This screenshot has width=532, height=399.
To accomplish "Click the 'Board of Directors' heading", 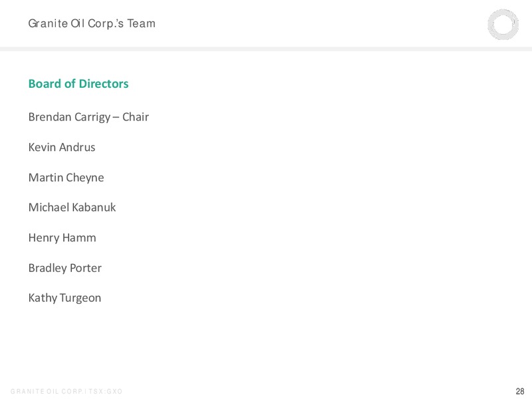I will (x=78, y=84).
